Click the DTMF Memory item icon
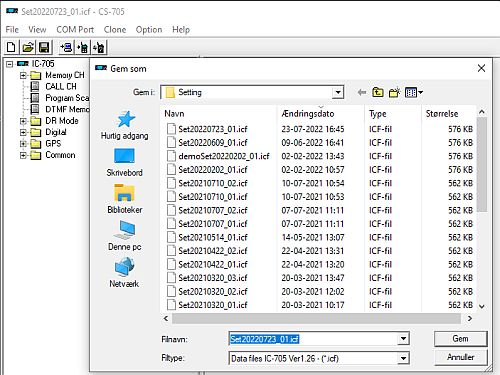Image resolution: width=500 pixels, height=375 pixels. click(35, 109)
